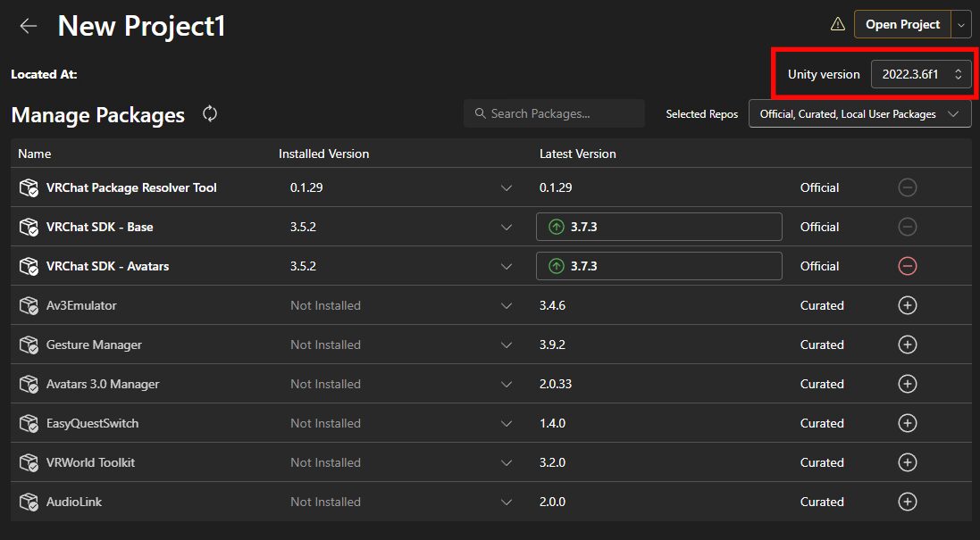Expand the Open Project split dropdown arrow
This screenshot has height=540, width=980.
tap(961, 24)
